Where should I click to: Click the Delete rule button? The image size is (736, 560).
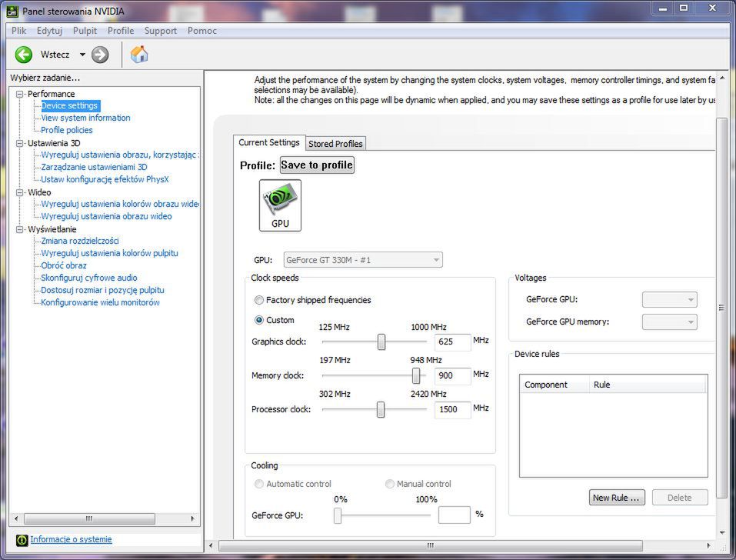pos(680,498)
